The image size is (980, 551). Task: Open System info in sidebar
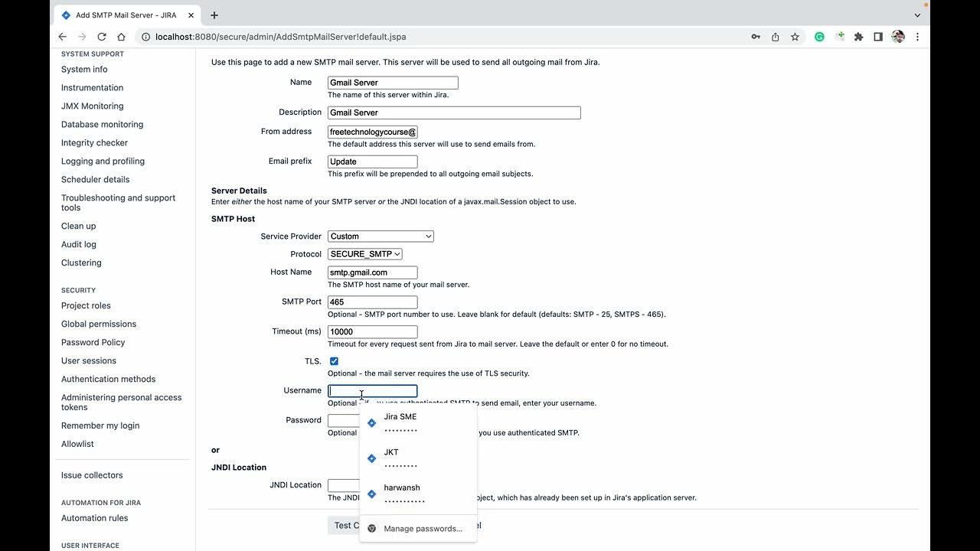point(84,70)
